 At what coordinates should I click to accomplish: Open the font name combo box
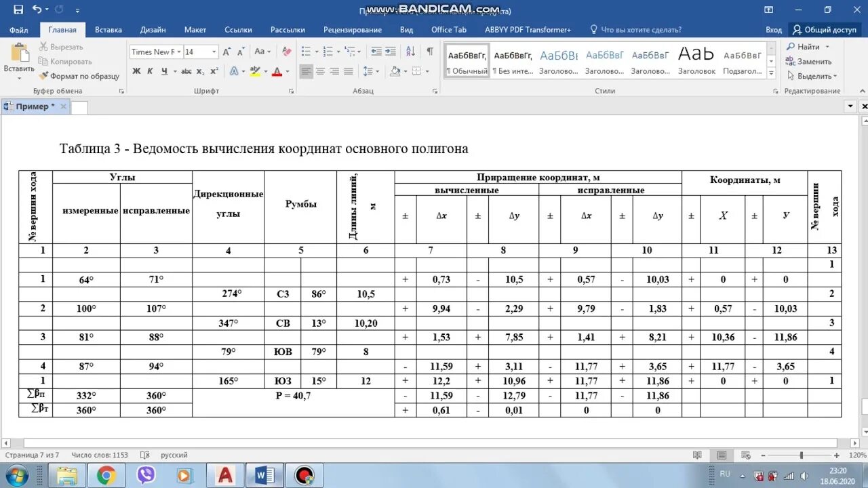155,52
